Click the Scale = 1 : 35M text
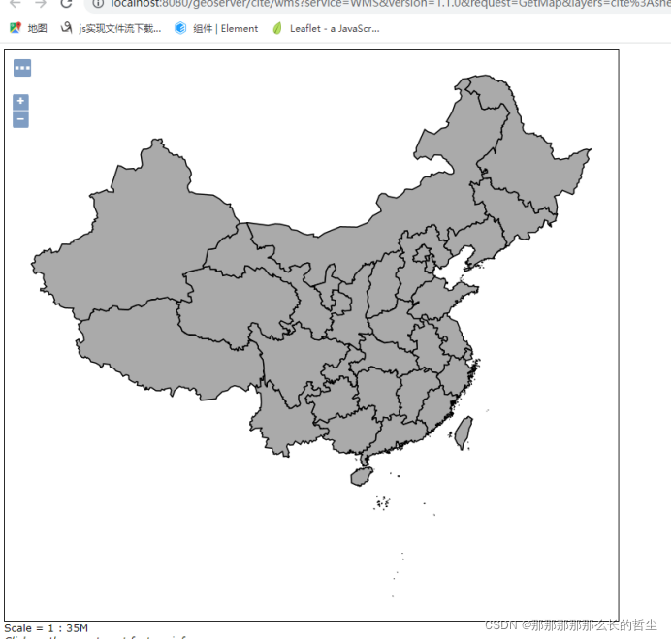 (x=46, y=628)
